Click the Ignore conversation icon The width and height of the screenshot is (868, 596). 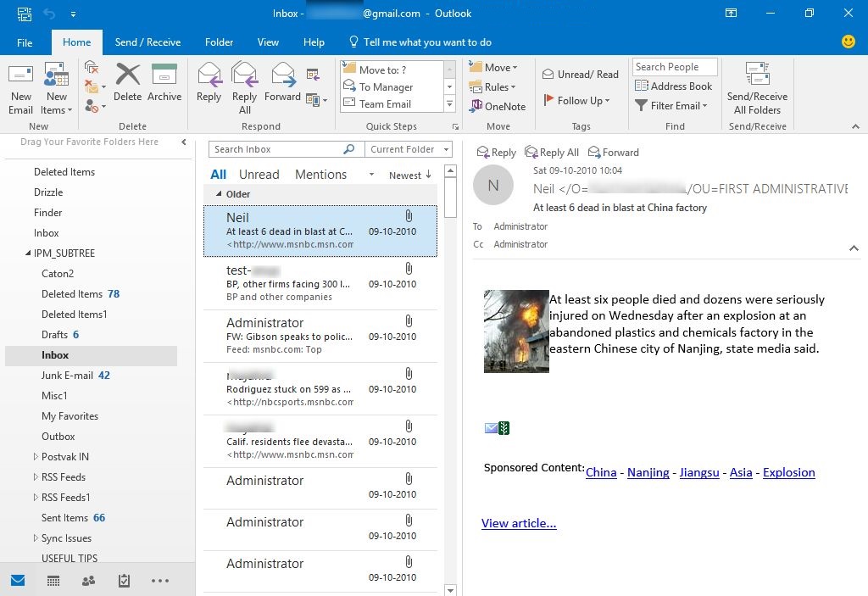pos(92,68)
